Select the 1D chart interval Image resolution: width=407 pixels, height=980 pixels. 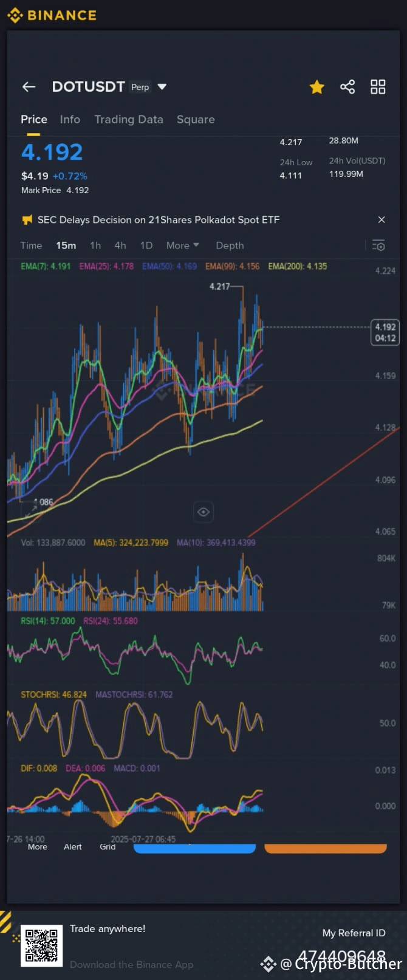pyautogui.click(x=146, y=245)
